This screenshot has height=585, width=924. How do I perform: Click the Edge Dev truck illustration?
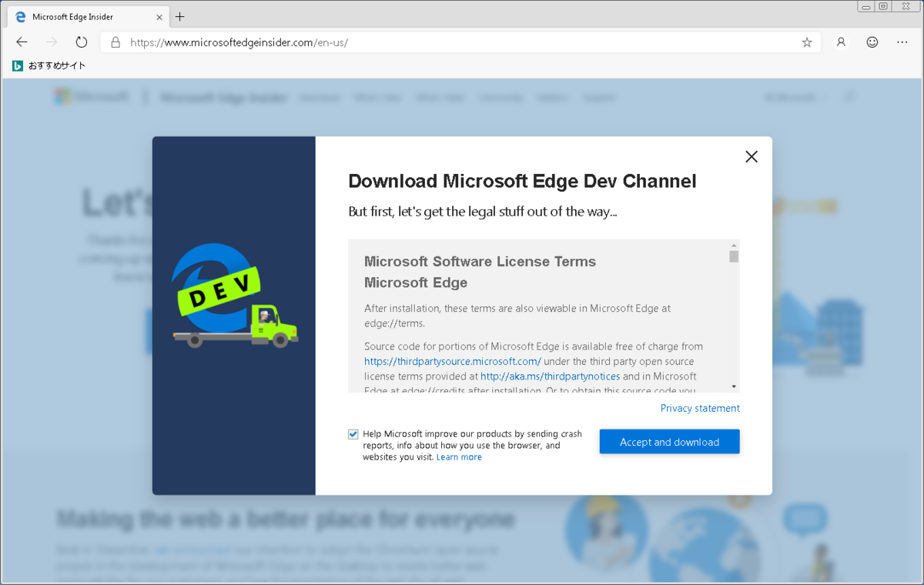pyautogui.click(x=234, y=296)
